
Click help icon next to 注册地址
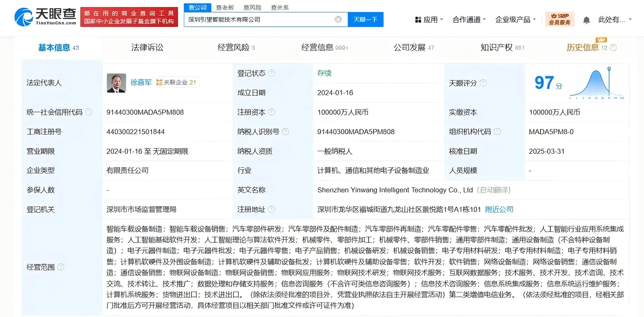pyautogui.click(x=271, y=209)
